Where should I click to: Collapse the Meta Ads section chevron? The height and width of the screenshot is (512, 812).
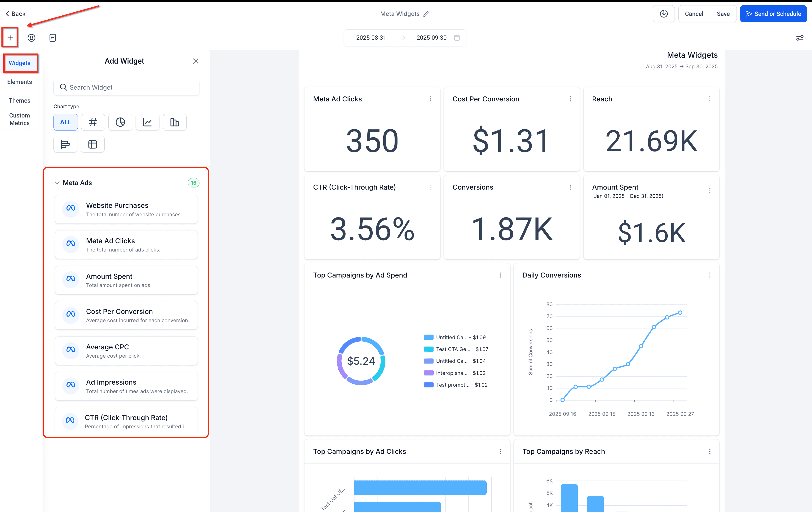click(x=57, y=182)
